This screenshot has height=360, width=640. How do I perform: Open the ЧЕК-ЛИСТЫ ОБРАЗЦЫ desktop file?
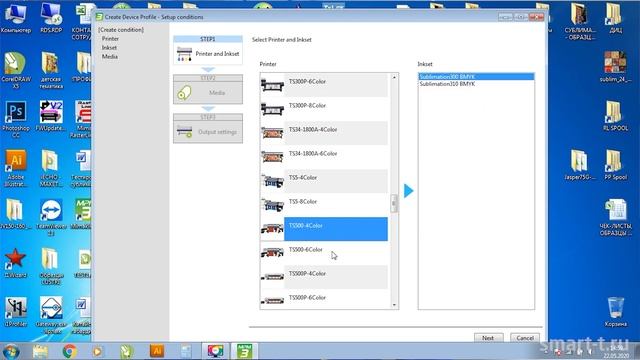tap(616, 217)
